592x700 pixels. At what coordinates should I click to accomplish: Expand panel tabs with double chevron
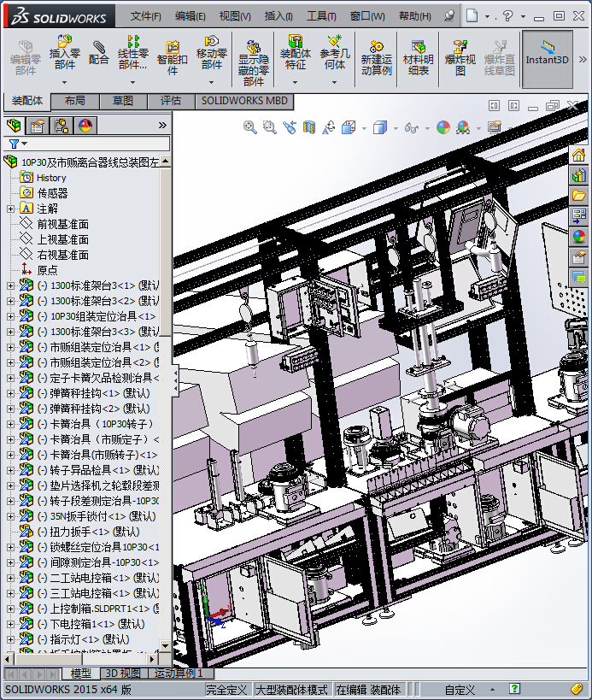(162, 126)
